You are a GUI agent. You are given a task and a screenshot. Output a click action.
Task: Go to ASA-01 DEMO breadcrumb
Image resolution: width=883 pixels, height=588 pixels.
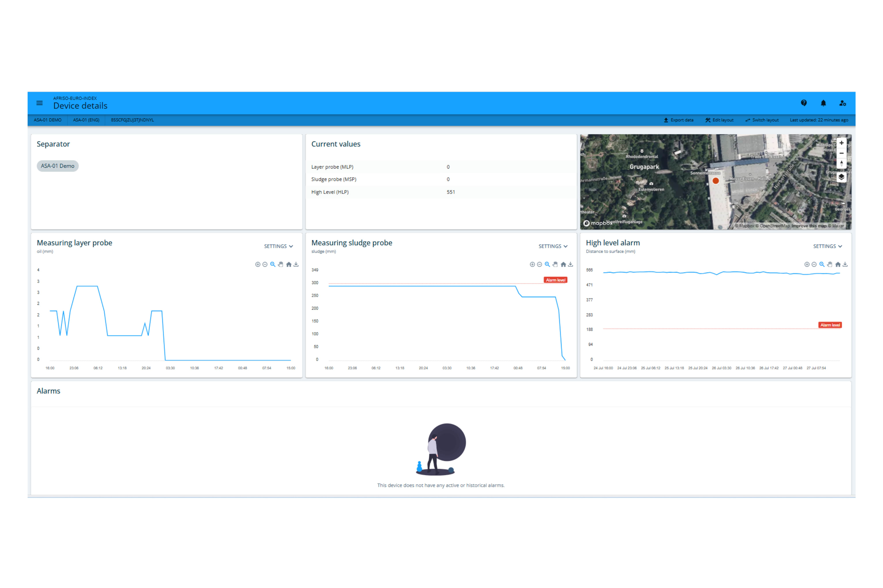coord(48,120)
